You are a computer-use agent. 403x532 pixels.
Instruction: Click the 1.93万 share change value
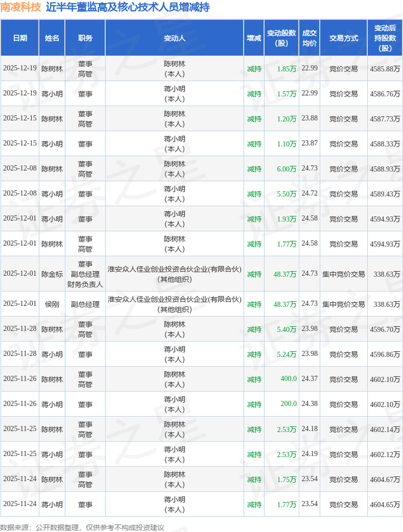coord(287,219)
